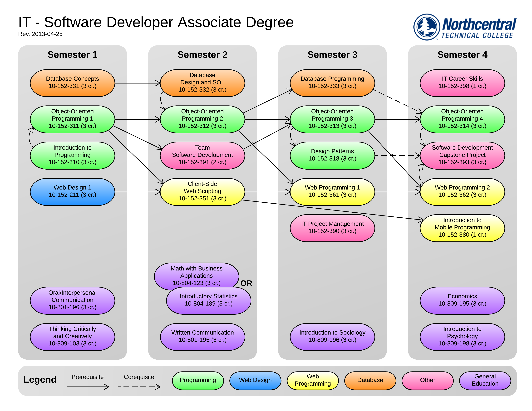Click the Semester 3 column heading
The height and width of the screenshot is (411, 532).
coord(332,55)
